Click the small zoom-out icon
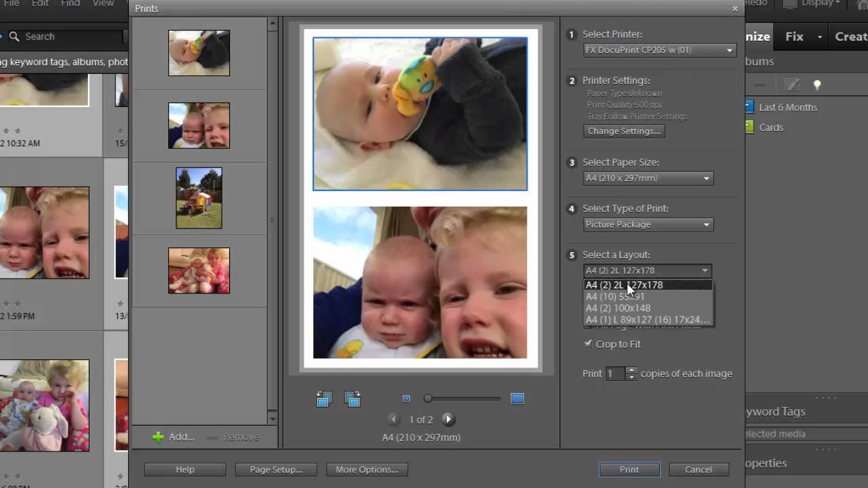The height and width of the screenshot is (488, 868). tap(406, 399)
